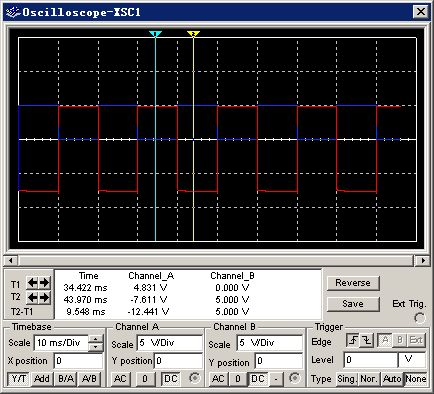This screenshot has height=394, width=434.
Task: Click Timebase Scale field 10 ms/Div
Action: click(x=61, y=343)
